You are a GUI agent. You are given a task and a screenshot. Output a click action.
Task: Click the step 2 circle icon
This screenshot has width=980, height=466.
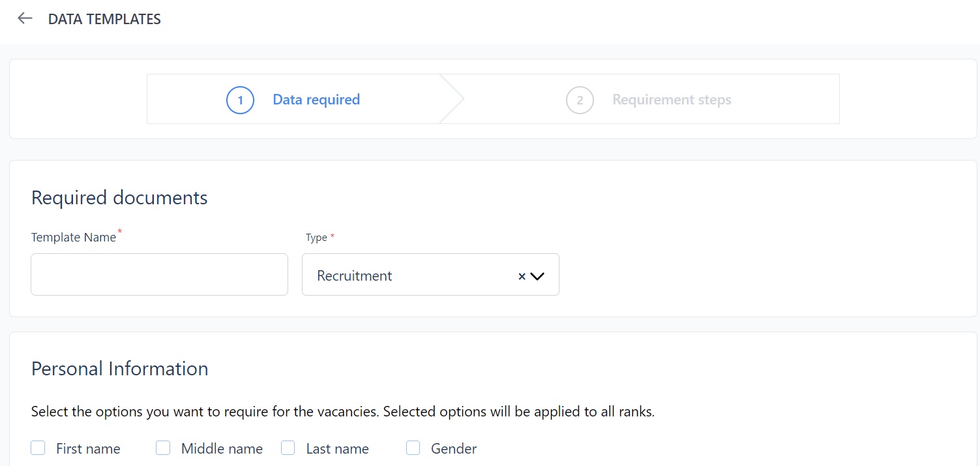tap(580, 100)
